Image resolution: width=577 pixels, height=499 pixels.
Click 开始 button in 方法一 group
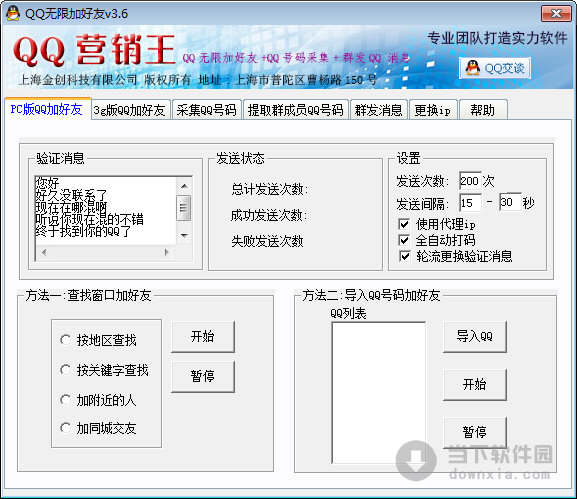point(203,337)
